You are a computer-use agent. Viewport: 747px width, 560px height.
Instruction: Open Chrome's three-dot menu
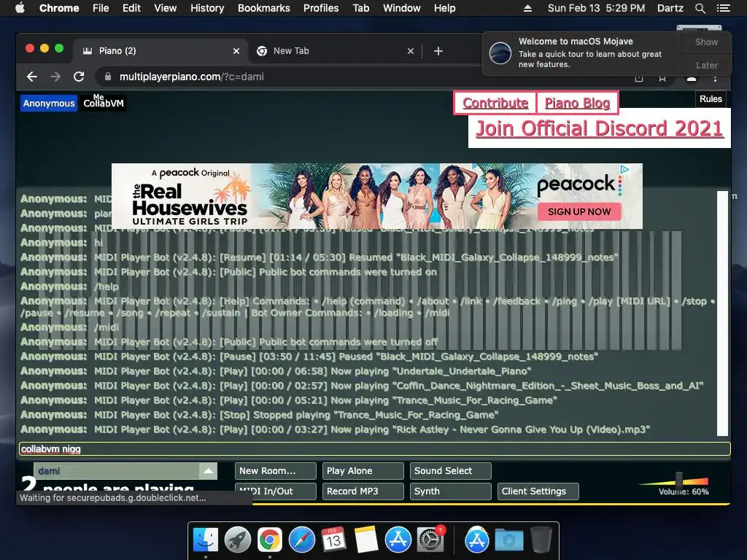point(715,77)
